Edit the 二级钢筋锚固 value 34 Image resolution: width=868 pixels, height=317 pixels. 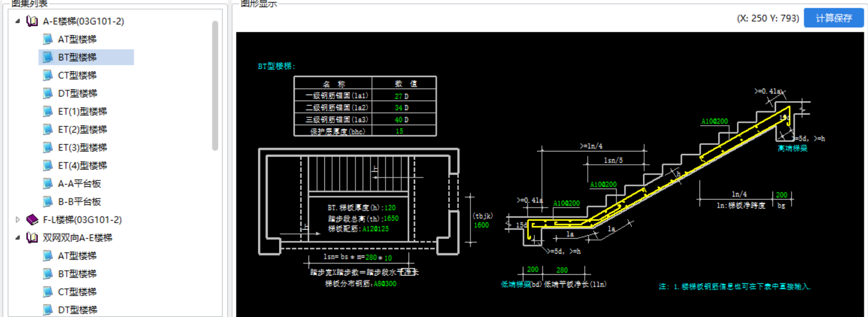(398, 108)
